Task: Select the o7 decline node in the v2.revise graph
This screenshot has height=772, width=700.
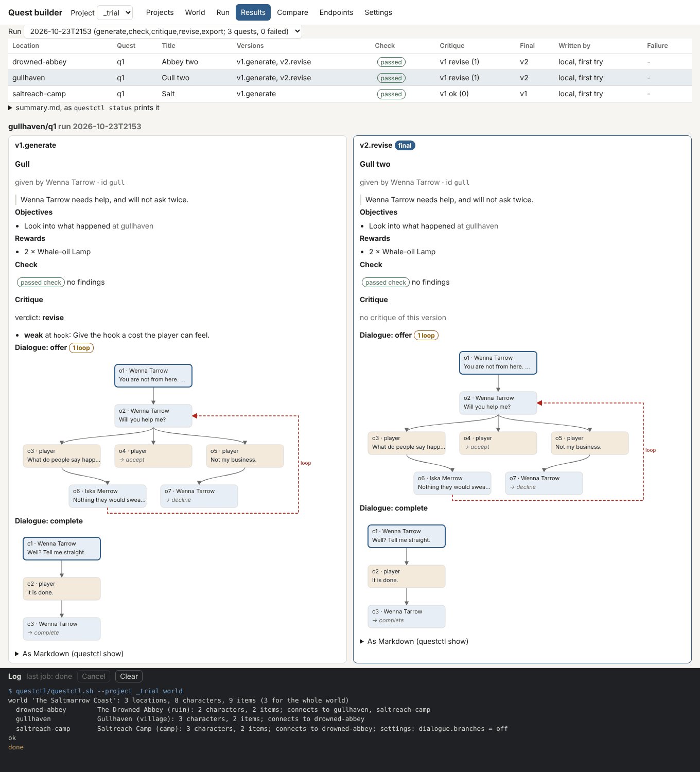Action: click(544, 483)
